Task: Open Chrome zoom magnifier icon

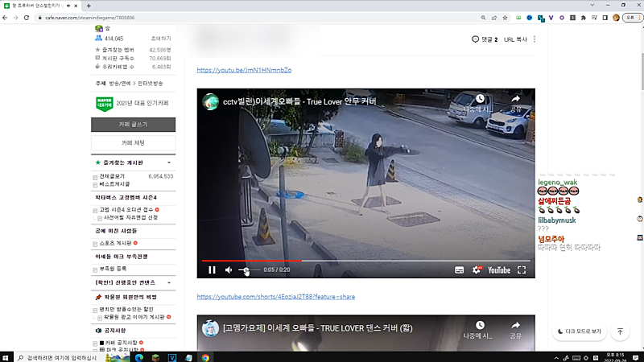Action: click(x=484, y=18)
